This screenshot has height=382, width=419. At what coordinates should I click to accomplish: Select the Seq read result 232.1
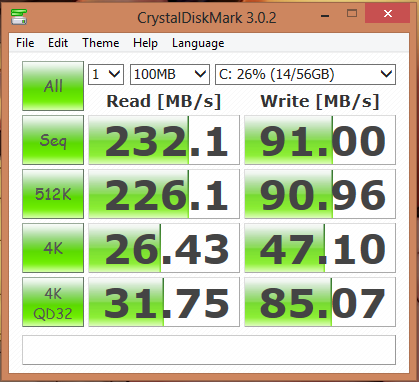click(164, 140)
